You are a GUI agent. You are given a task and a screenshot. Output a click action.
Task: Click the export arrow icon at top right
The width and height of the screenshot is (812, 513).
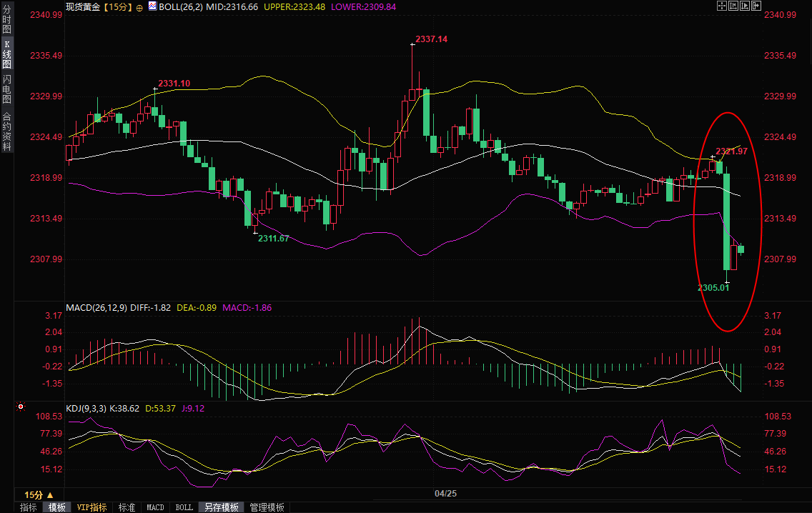(756, 6)
